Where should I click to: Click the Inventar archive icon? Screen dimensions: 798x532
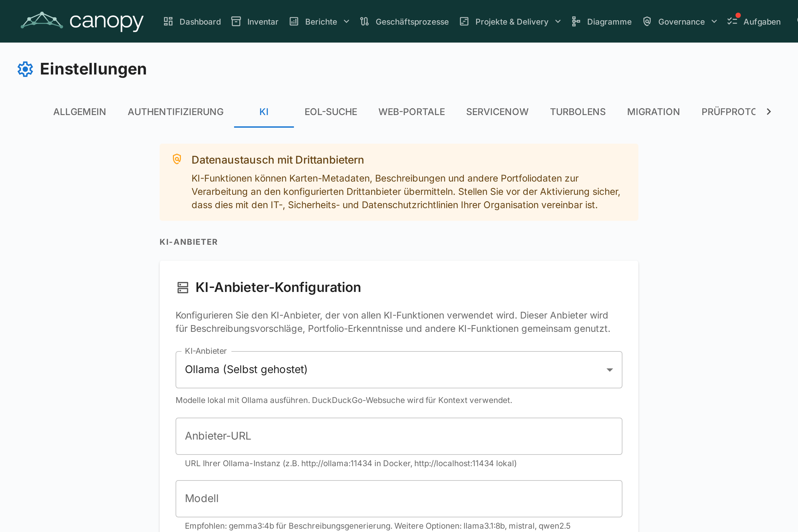(236, 22)
